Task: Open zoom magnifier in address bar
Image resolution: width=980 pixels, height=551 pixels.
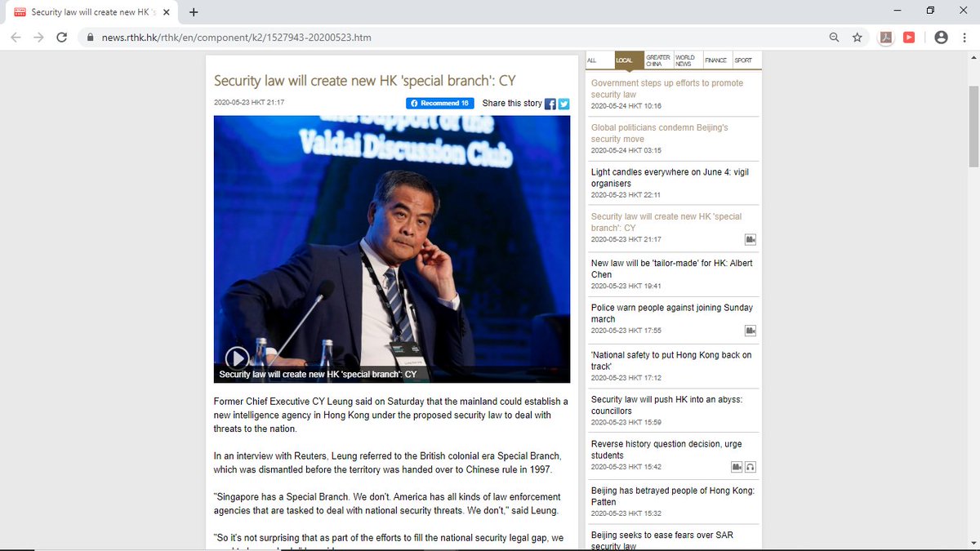Action: (834, 38)
